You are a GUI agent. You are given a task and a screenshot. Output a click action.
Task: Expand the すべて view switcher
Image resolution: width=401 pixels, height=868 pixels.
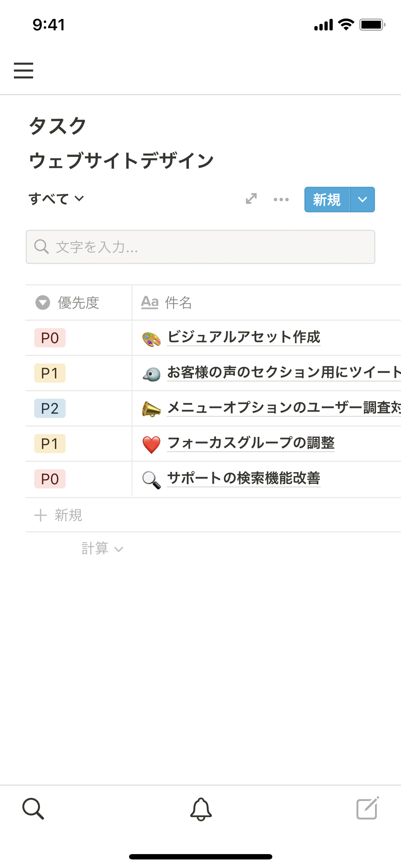tap(56, 199)
